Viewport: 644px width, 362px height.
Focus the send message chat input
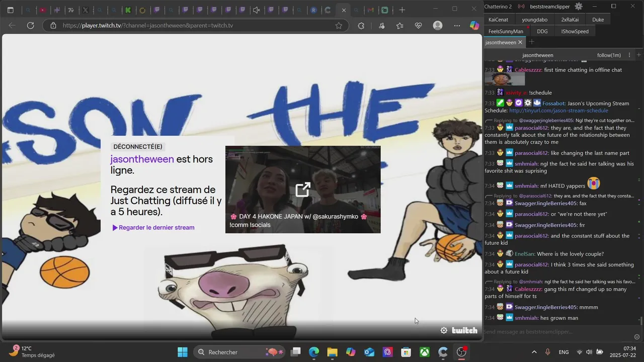click(x=557, y=332)
